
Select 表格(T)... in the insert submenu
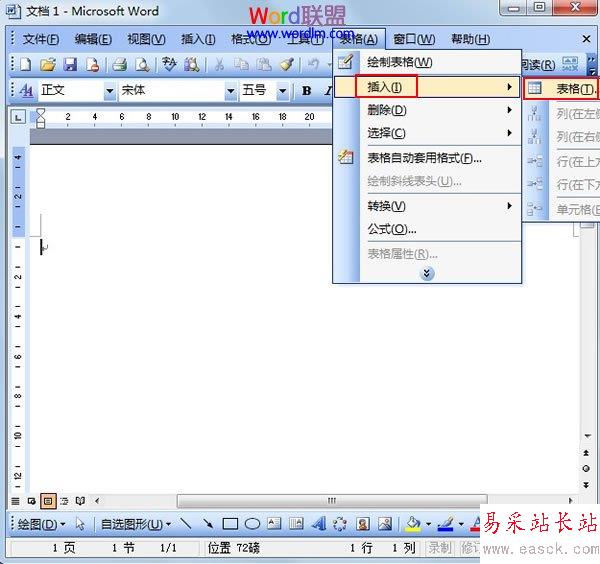(x=562, y=89)
